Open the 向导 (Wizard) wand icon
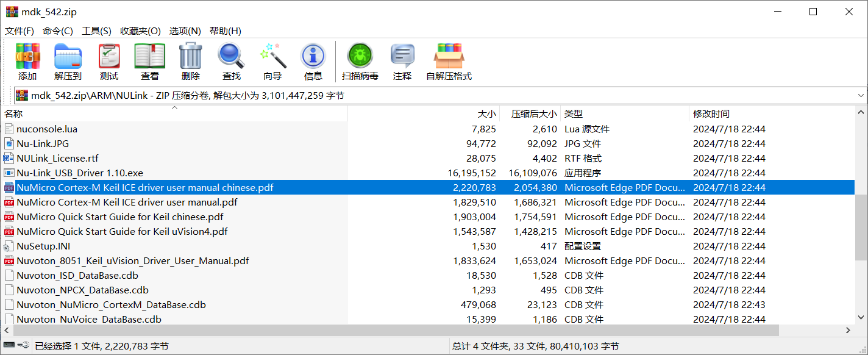 pos(272,56)
